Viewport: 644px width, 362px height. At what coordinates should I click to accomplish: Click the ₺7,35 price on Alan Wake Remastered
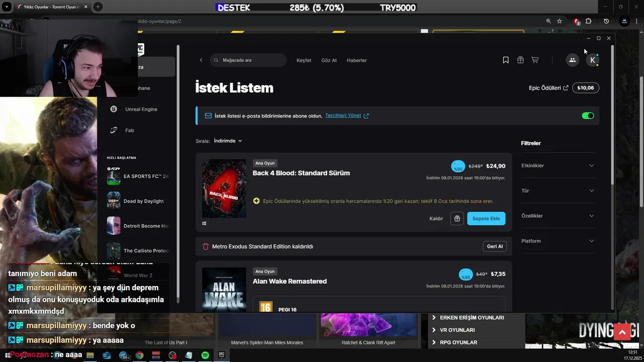tap(498, 274)
